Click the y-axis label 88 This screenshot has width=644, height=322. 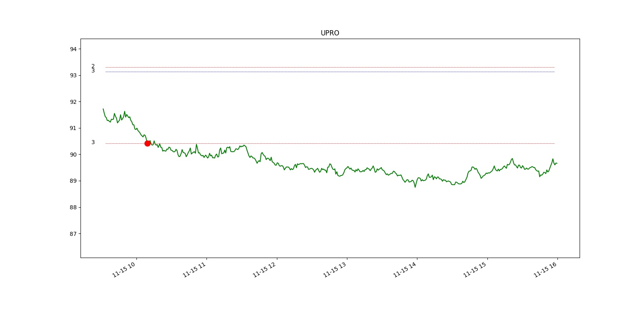coord(73,207)
